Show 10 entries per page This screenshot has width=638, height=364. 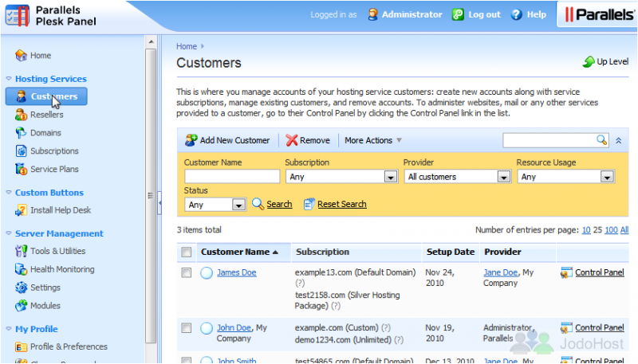click(586, 230)
